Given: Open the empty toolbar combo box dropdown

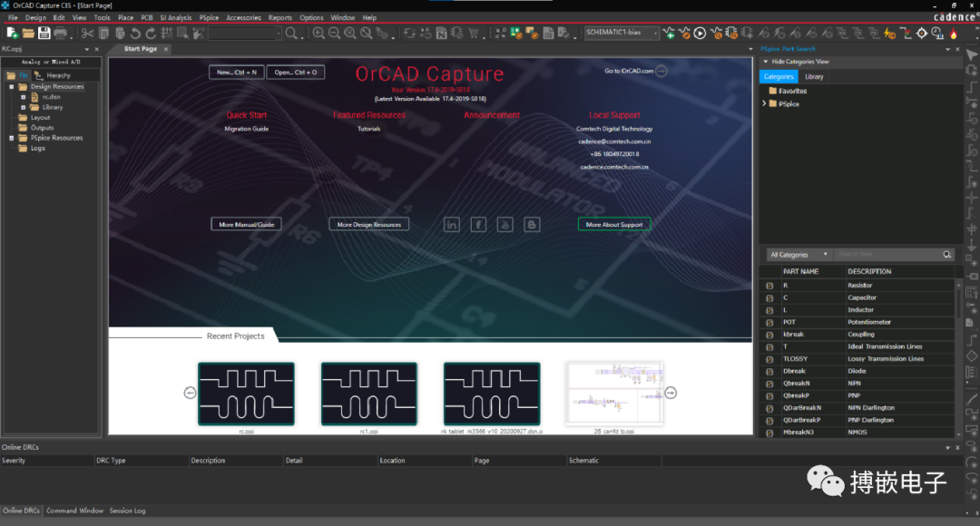Looking at the screenshot, I should coord(279,34).
